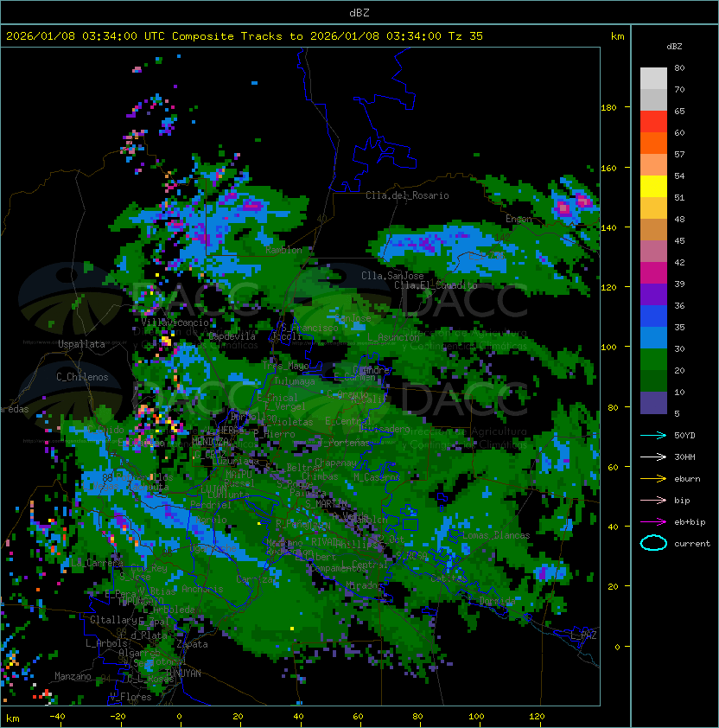Click the 'Villavicencio' map label
This screenshot has width=719, height=728.
click(x=175, y=322)
